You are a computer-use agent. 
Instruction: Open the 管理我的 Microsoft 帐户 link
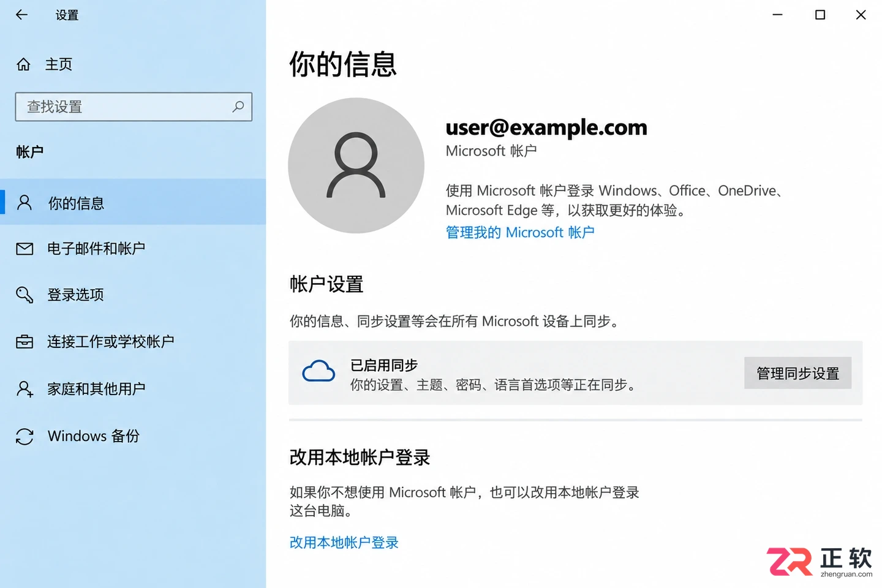(x=520, y=232)
